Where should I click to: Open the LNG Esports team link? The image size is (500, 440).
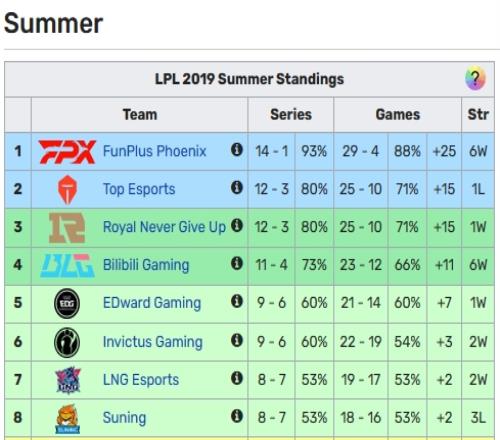[x=141, y=380]
